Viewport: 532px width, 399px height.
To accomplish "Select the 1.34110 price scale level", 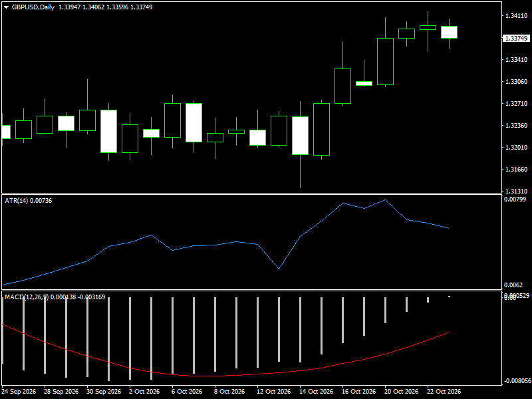I will tap(517, 15).
